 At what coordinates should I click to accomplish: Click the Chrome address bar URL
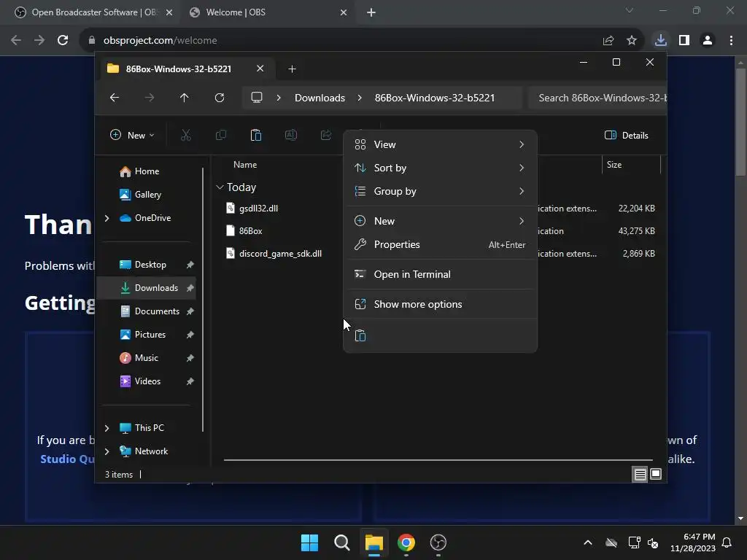(160, 41)
